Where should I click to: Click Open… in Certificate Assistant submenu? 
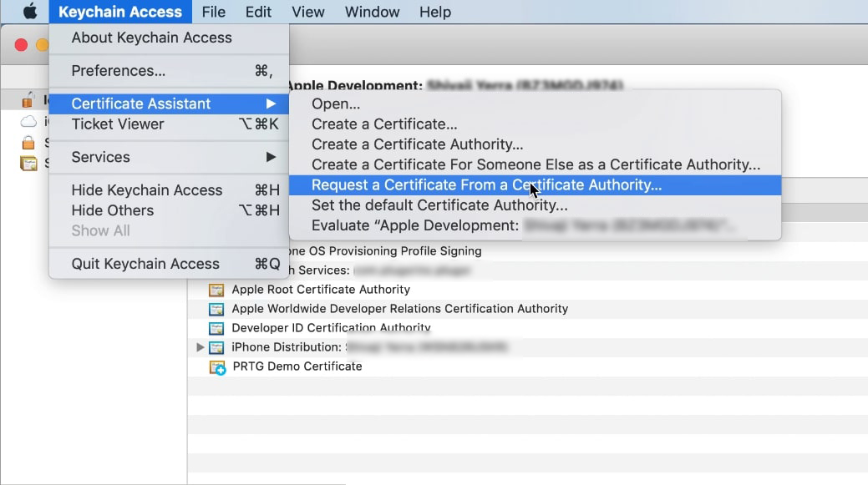click(x=535, y=104)
